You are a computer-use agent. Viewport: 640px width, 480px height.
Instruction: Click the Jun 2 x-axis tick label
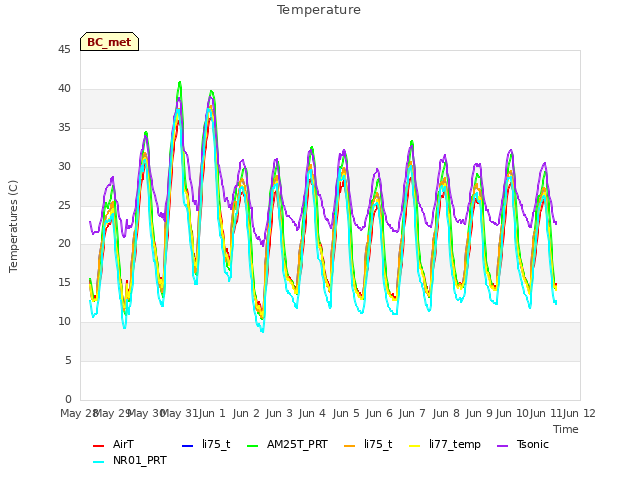tap(246, 413)
